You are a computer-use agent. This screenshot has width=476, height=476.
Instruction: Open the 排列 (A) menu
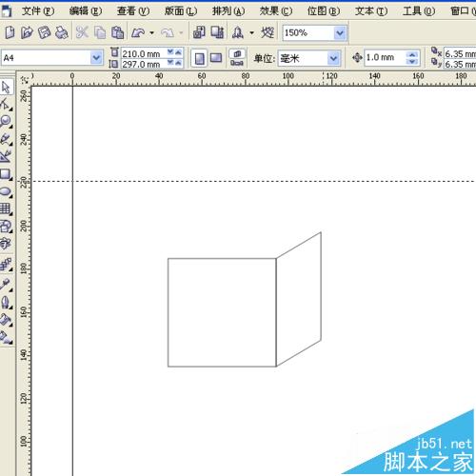pos(228,11)
